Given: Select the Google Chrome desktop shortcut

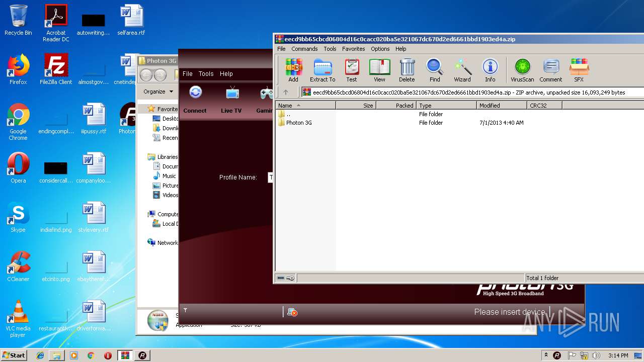Looking at the screenshot, I should (18, 122).
